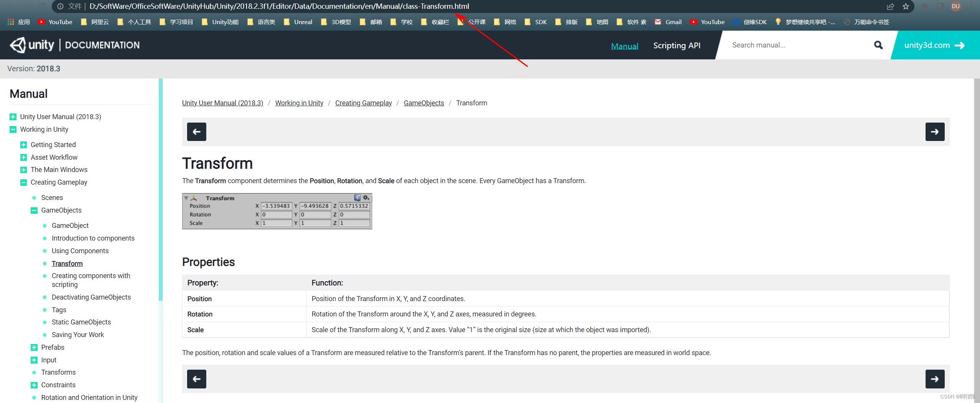This screenshot has height=403, width=980.
Task: Open the Gmail bookmark
Action: (668, 22)
